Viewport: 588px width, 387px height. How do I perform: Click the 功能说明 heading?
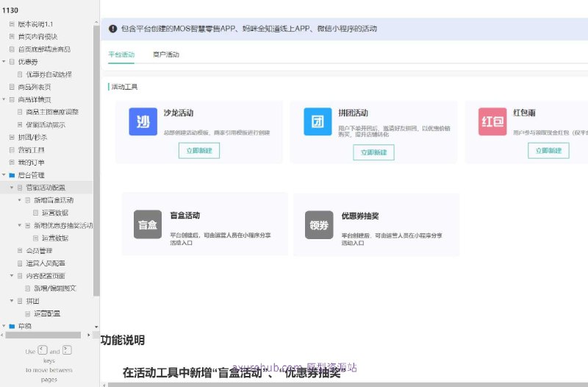pyautogui.click(x=123, y=340)
